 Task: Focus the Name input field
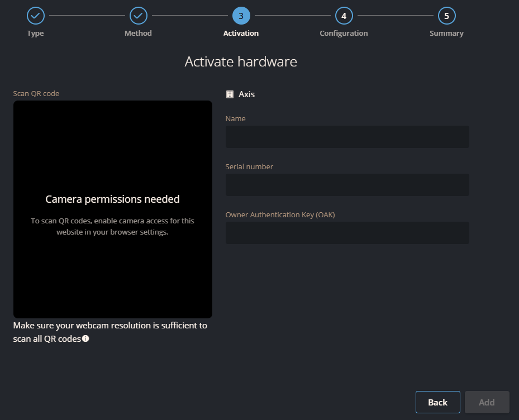(347, 137)
